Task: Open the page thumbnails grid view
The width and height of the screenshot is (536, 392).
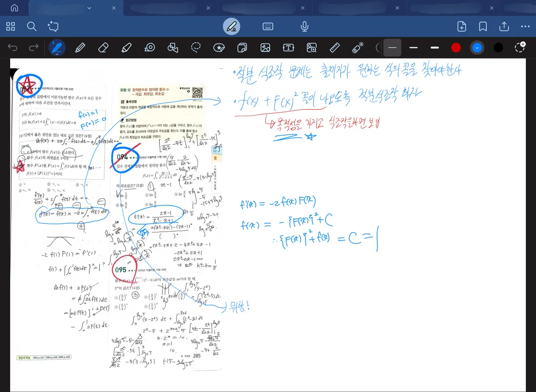Action: click(11, 26)
